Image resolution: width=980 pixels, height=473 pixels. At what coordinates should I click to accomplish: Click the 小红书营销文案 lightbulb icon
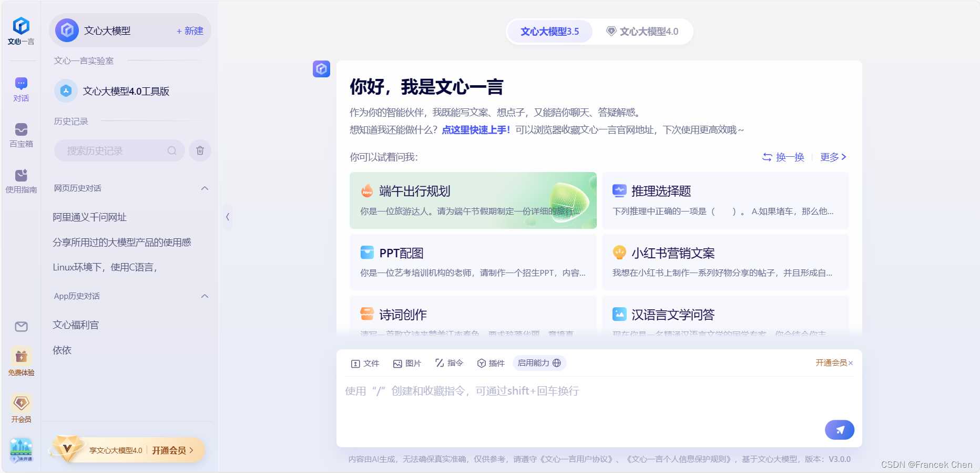point(619,253)
